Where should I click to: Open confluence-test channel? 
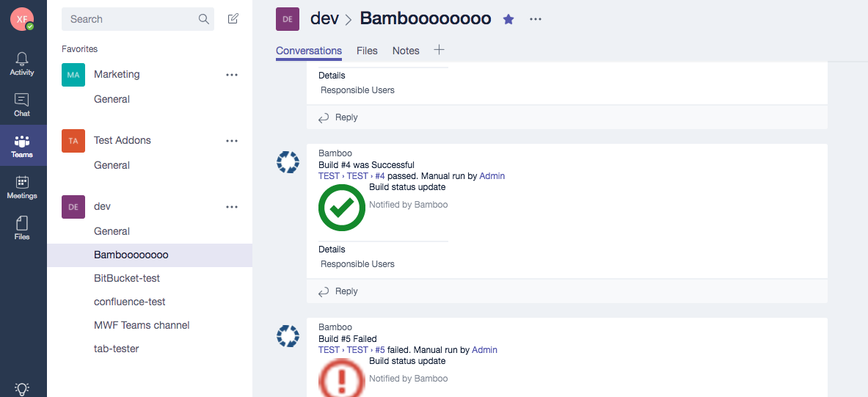tap(130, 302)
